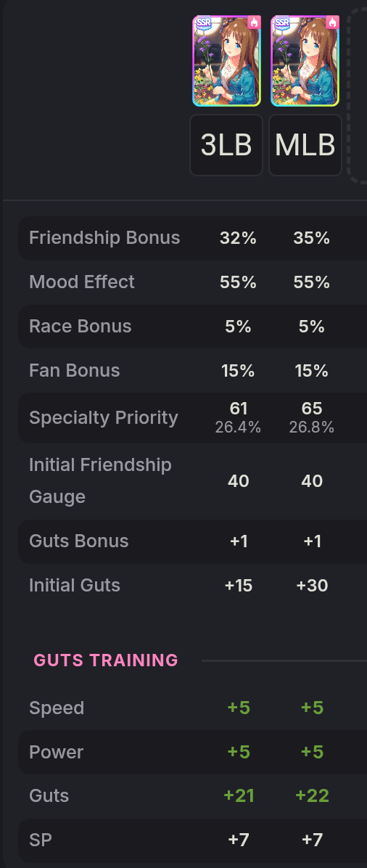Click the 35% Friendship Bonus value
This screenshot has height=868, width=367.
click(312, 238)
